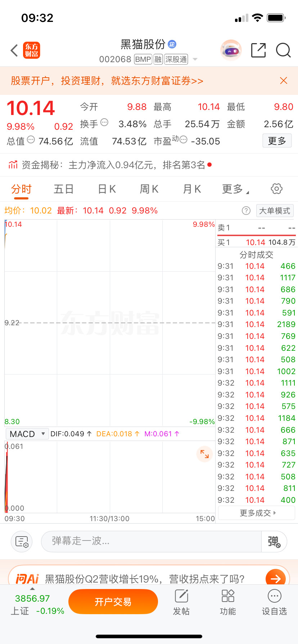Switch to the 周K tab
The image size is (298, 644).
149,189
